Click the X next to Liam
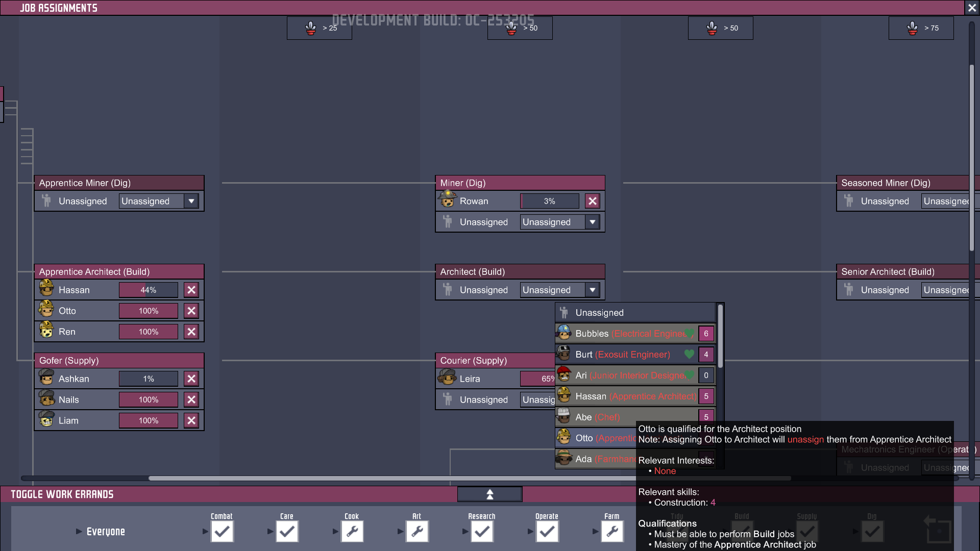 (191, 420)
